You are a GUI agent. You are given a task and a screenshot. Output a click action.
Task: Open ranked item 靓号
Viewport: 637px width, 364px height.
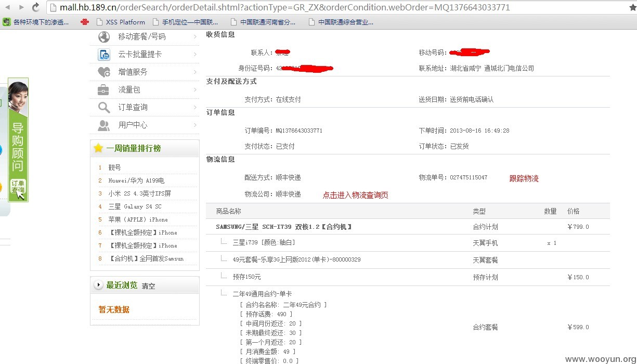pyautogui.click(x=114, y=167)
